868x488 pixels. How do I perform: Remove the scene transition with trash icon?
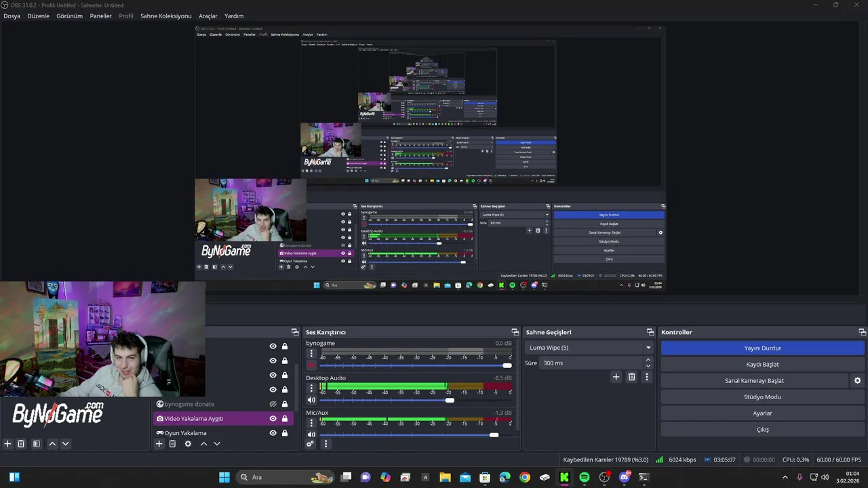631,377
